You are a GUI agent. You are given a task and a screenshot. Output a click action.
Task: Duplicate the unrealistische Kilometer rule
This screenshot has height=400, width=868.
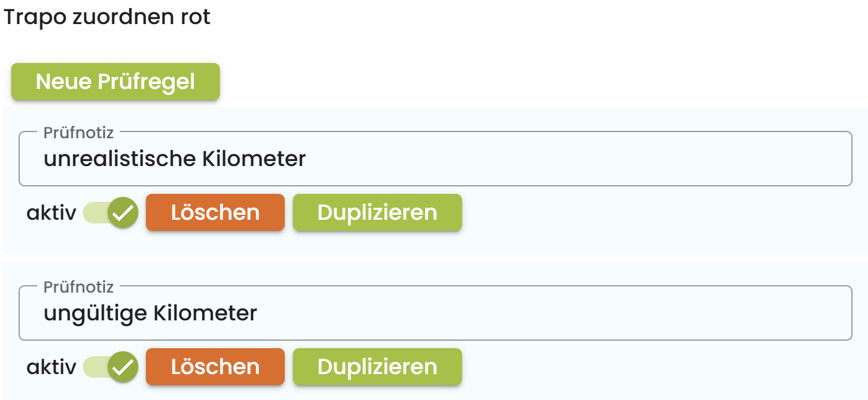click(377, 213)
